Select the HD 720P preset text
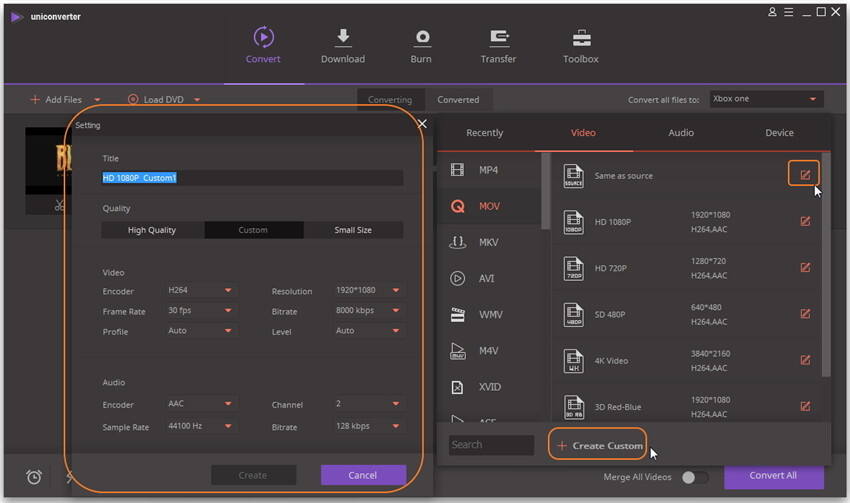 pos(611,268)
